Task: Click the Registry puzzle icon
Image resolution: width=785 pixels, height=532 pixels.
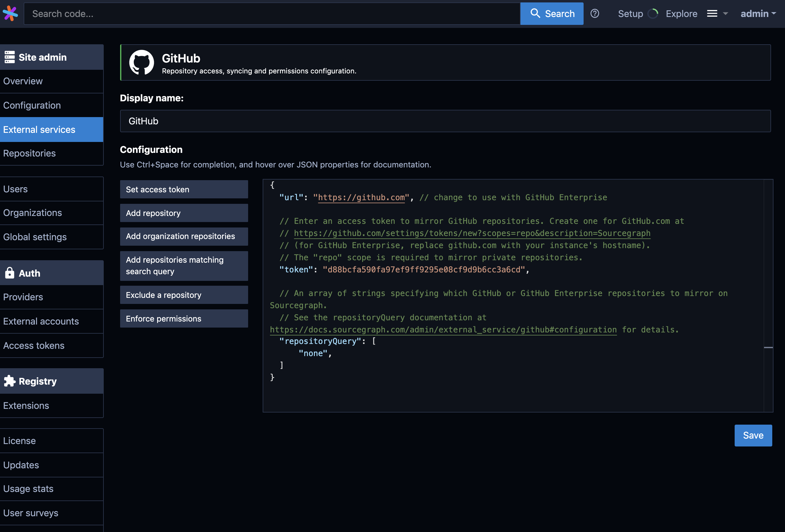Action: pos(9,381)
